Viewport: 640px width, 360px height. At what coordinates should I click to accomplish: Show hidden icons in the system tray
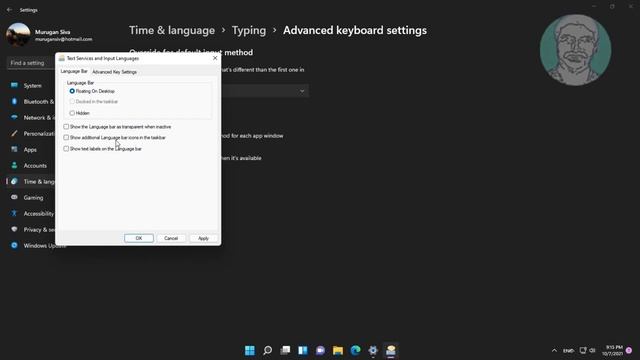click(x=554, y=351)
